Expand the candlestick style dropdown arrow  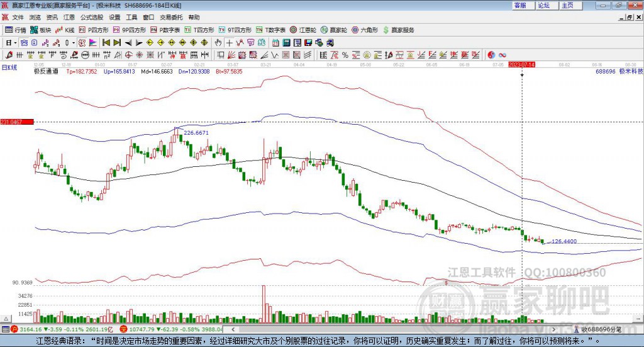point(74,43)
